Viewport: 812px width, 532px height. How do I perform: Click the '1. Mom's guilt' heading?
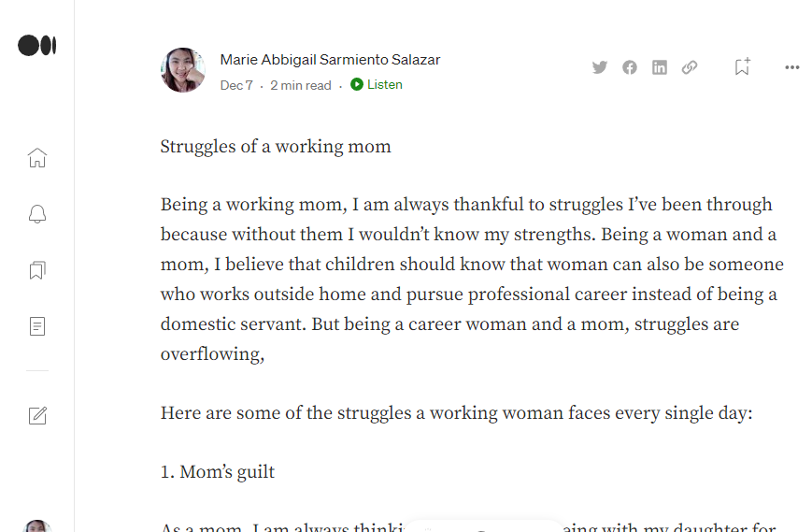[x=218, y=472]
